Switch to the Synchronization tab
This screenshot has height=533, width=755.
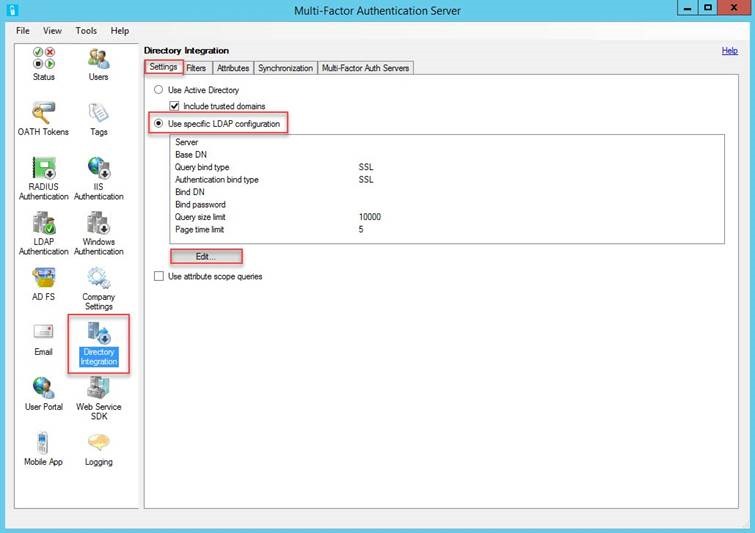pyautogui.click(x=286, y=68)
